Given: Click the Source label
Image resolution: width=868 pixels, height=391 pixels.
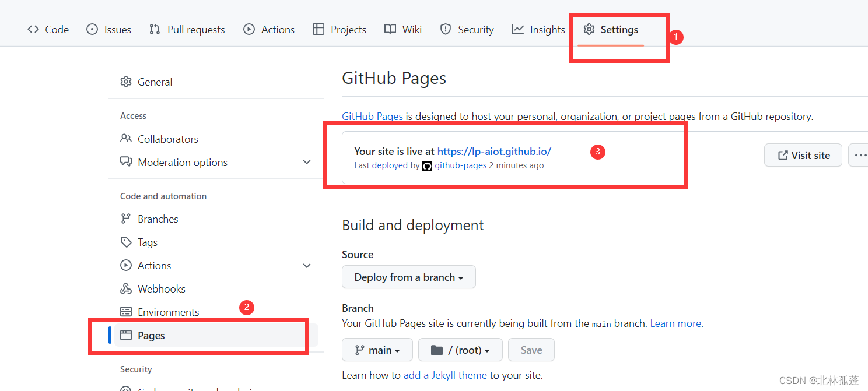Looking at the screenshot, I should (x=358, y=254).
